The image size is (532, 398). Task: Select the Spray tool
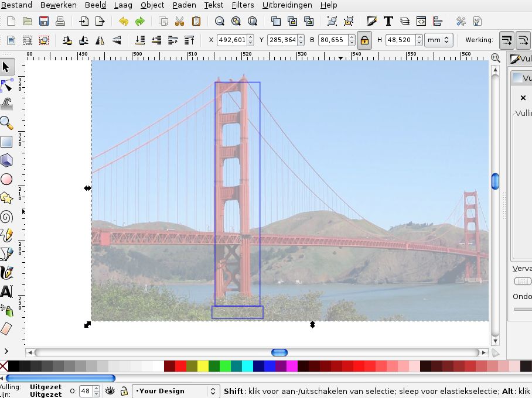[x=6, y=311]
